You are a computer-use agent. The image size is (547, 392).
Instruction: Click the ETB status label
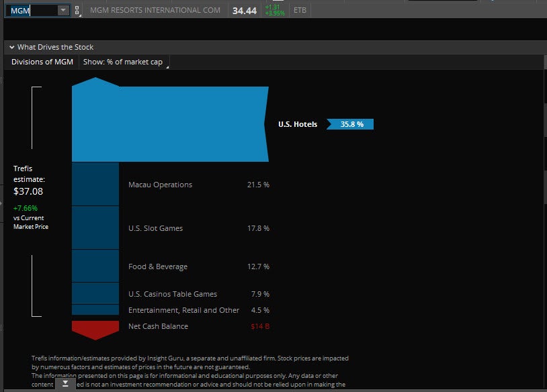300,11
